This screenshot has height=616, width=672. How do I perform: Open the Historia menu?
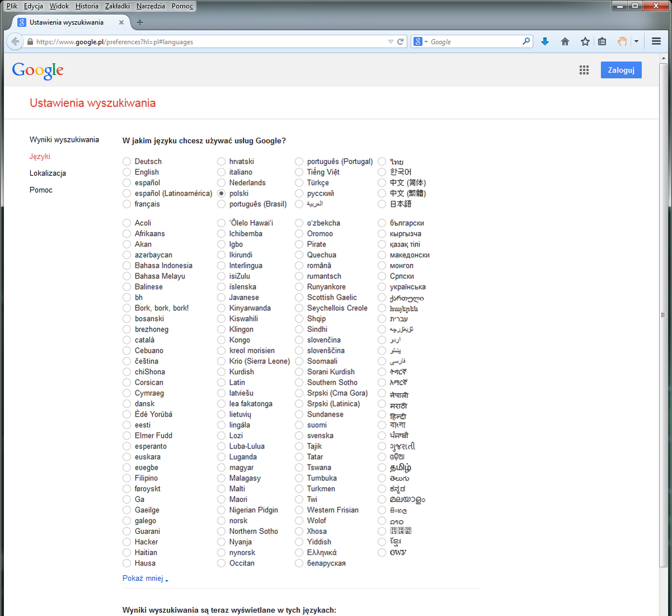tap(87, 6)
